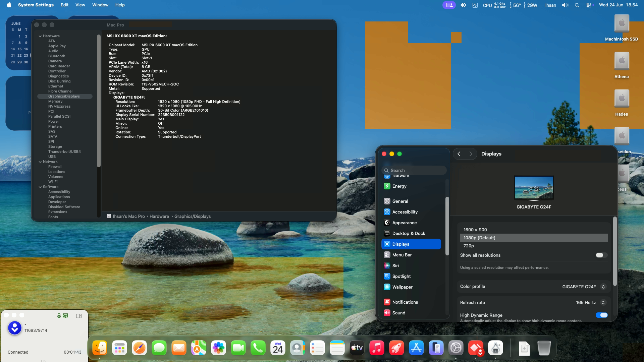Toggle sidebar panel icon in remote window
This screenshot has height=362, width=644.
pyautogui.click(x=79, y=316)
